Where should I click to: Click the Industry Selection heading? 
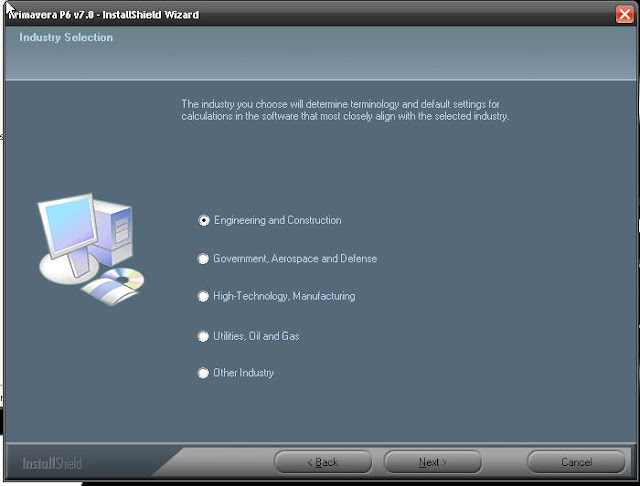(x=66, y=38)
